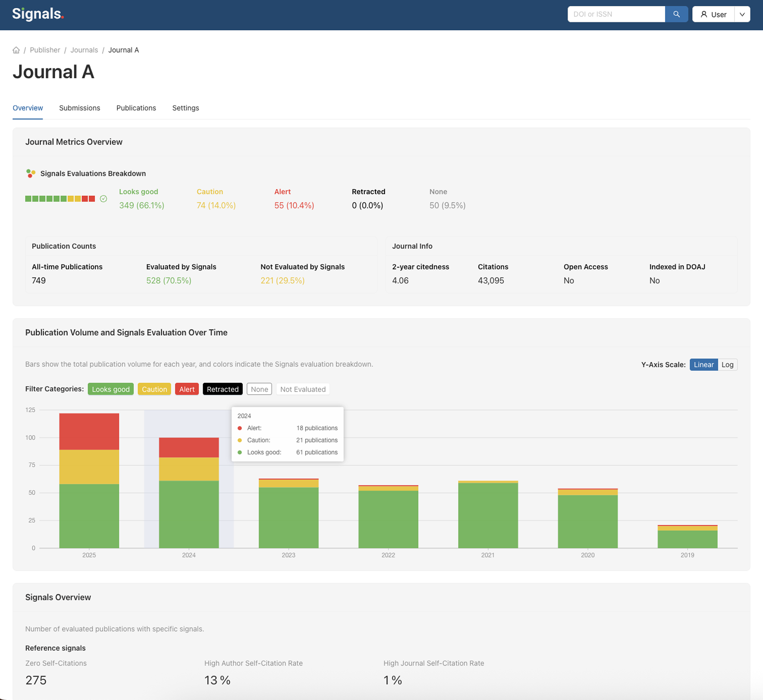This screenshot has height=700, width=763.
Task: Open the Settings tab
Action: pyautogui.click(x=185, y=108)
